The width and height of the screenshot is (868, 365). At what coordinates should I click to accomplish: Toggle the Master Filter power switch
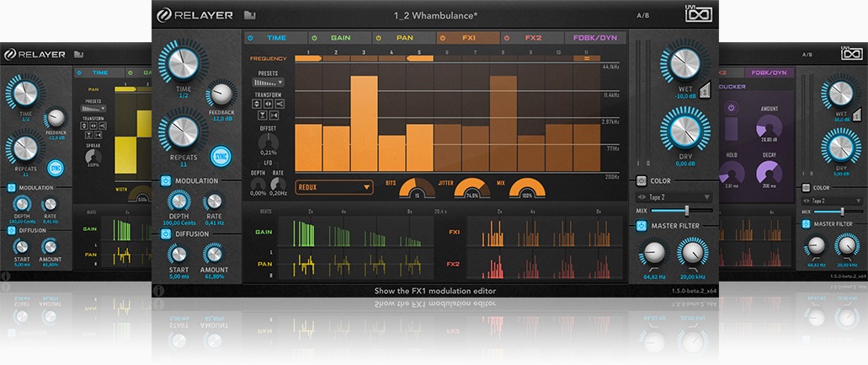tap(642, 225)
